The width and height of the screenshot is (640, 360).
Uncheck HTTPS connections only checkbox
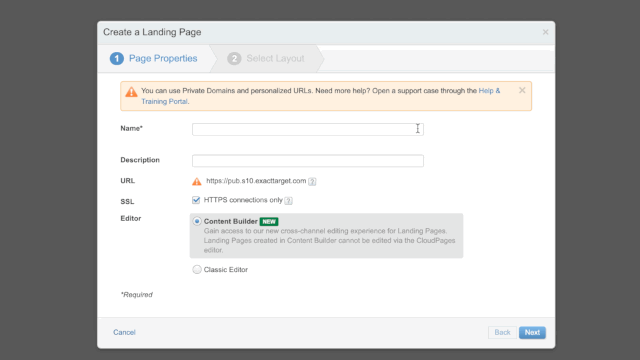[196, 200]
